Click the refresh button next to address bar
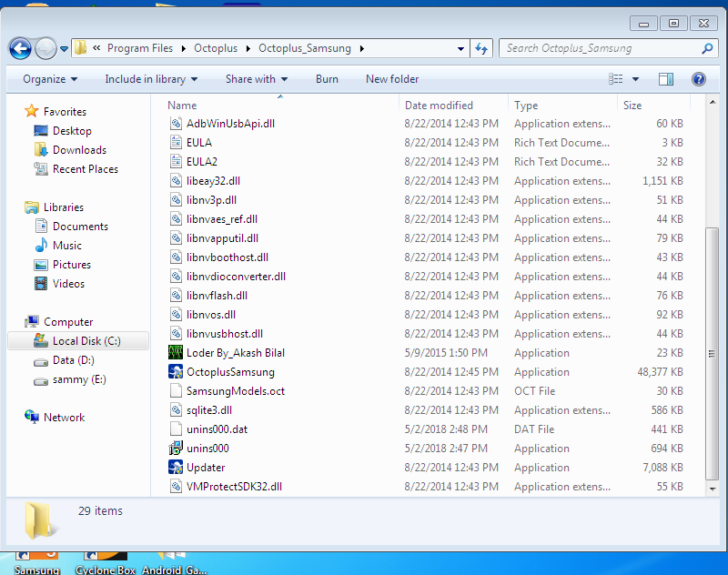The width and height of the screenshot is (728, 575). click(481, 48)
